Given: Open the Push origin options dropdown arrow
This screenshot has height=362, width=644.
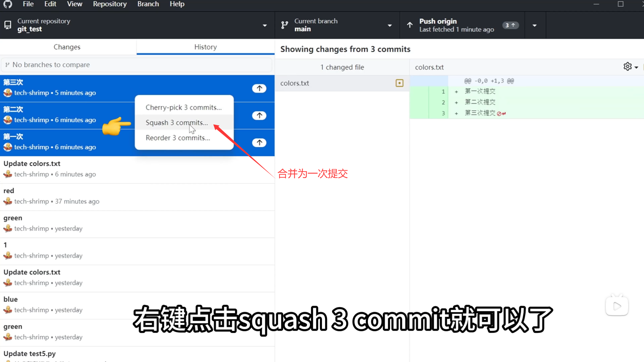Looking at the screenshot, I should [535, 25].
